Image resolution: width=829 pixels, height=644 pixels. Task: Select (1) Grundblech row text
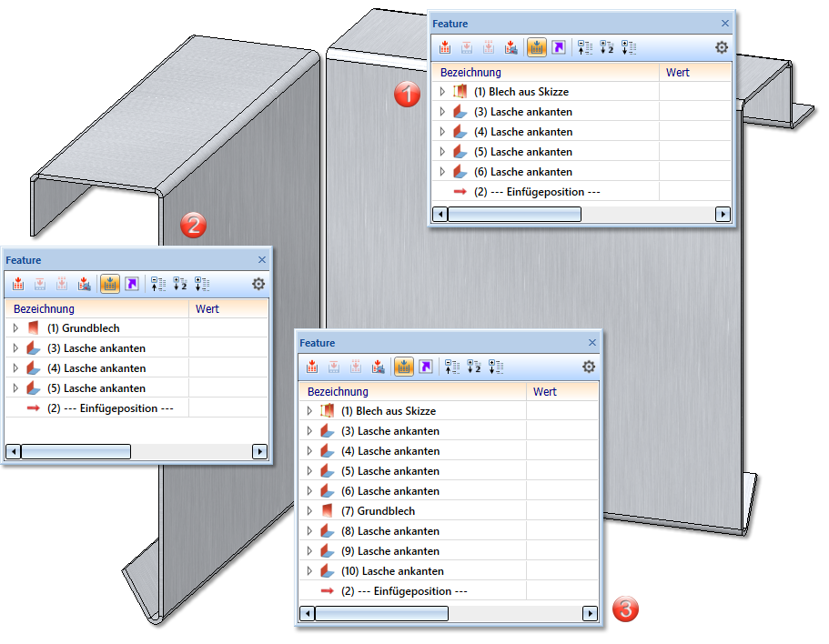(x=84, y=328)
